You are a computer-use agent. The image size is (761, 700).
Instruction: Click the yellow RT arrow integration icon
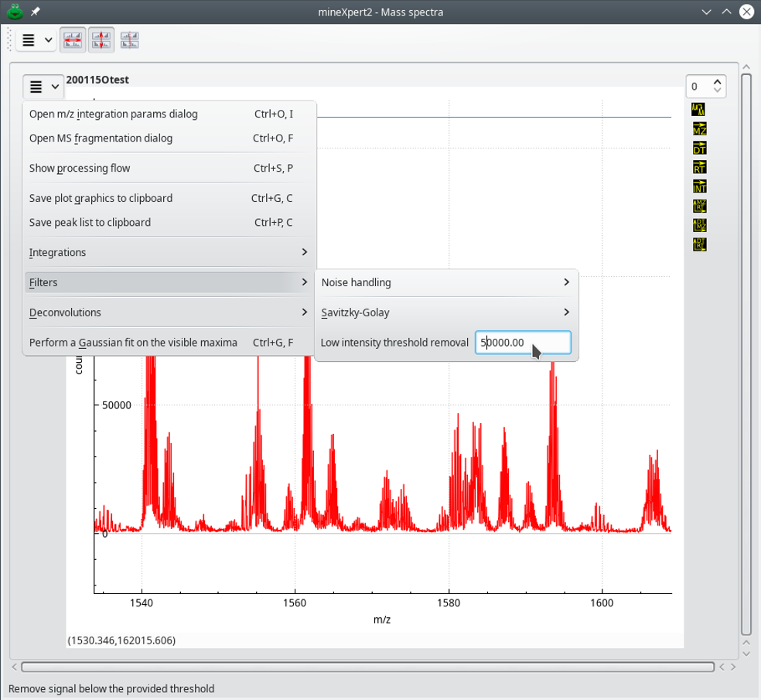[698, 168]
